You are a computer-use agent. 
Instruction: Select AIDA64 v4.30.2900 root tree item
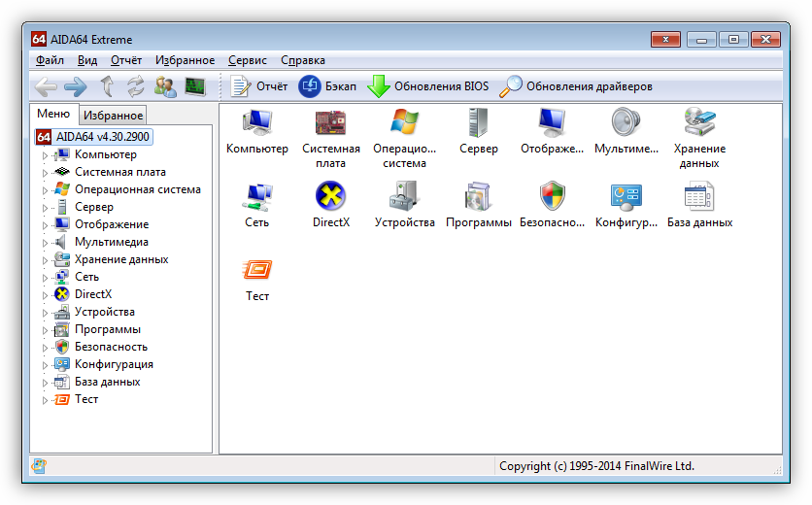pyautogui.click(x=102, y=137)
